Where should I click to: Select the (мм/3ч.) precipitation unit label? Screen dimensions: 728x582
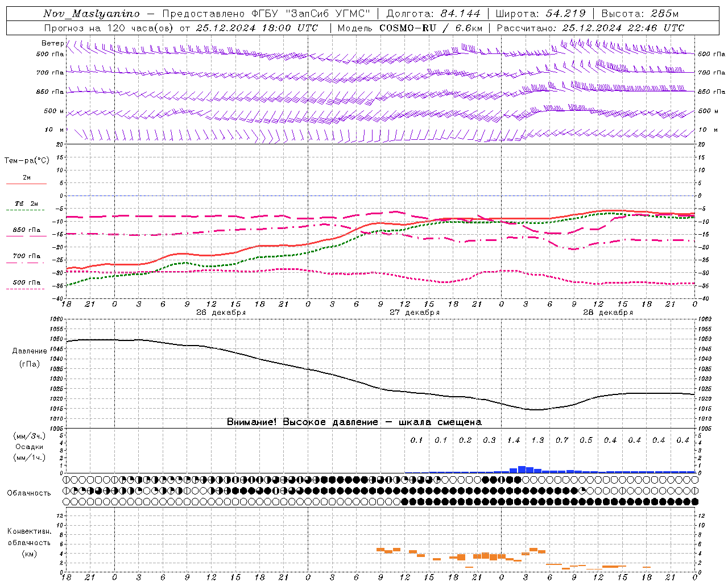30,436
